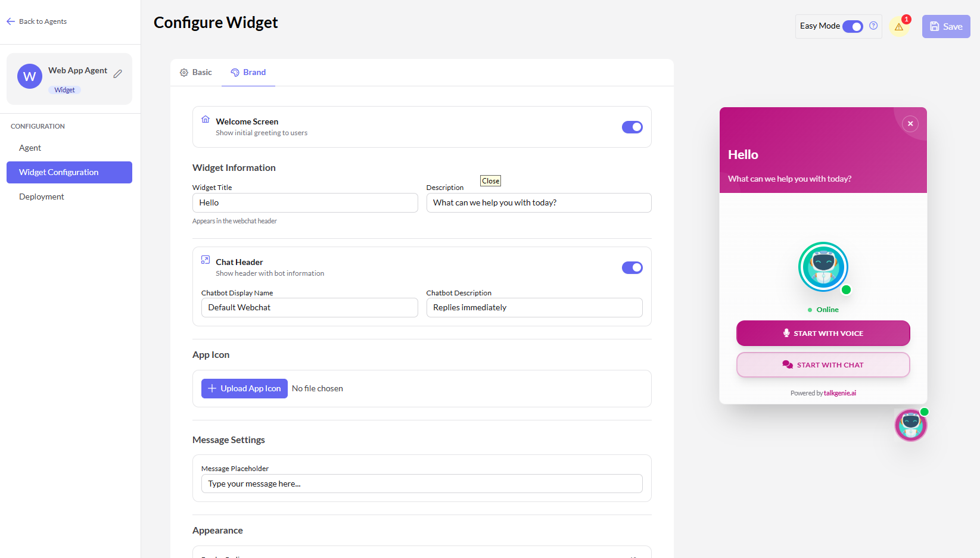The image size is (980, 558).
Task: Open the talkgenie.ai link in the preview
Action: tap(840, 392)
